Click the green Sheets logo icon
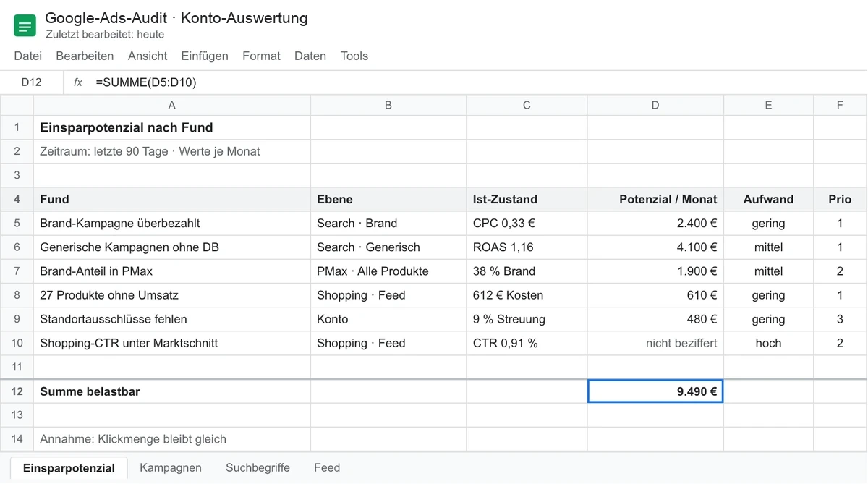The height and width of the screenshot is (484, 868). (x=25, y=27)
